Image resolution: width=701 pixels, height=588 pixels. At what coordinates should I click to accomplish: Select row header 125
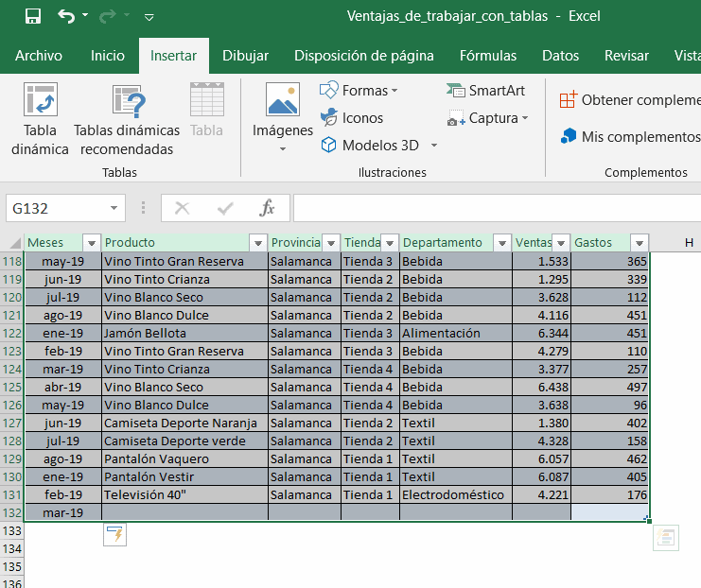point(12,387)
